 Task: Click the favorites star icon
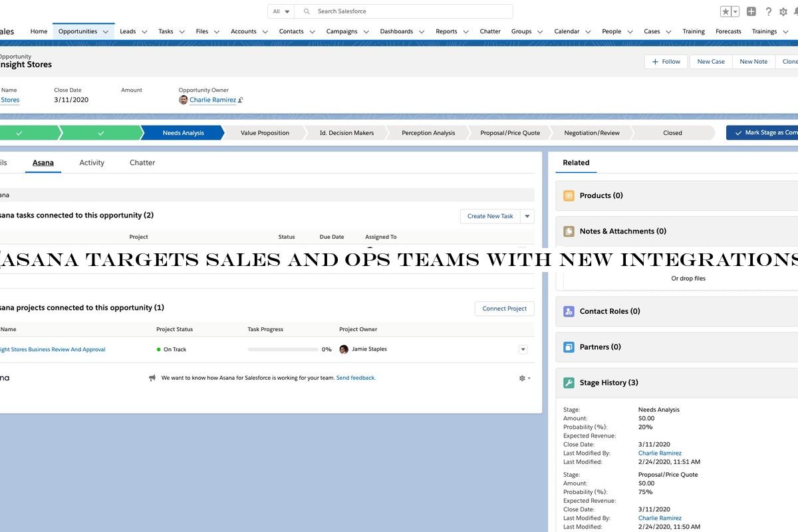pos(726,11)
